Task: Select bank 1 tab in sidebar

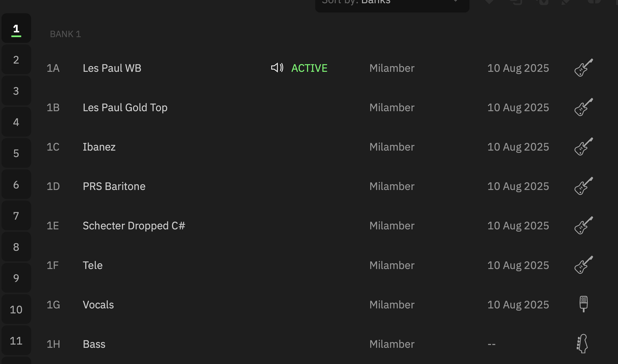Action: (x=16, y=28)
